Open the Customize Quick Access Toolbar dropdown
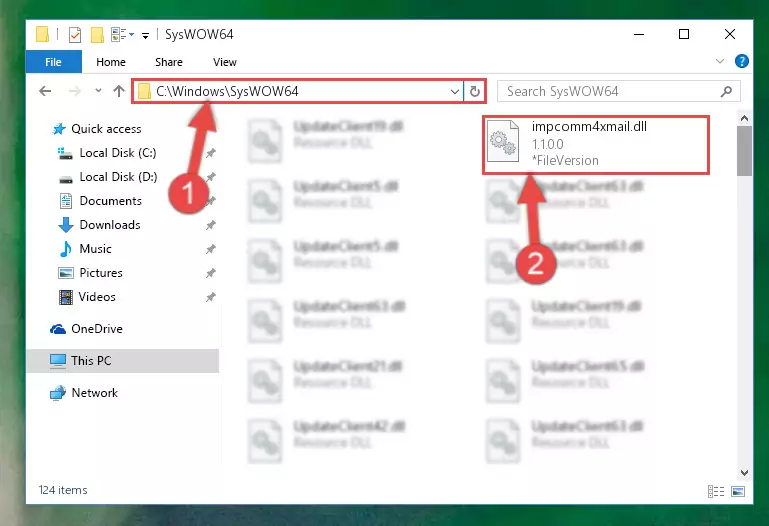 coord(145,35)
